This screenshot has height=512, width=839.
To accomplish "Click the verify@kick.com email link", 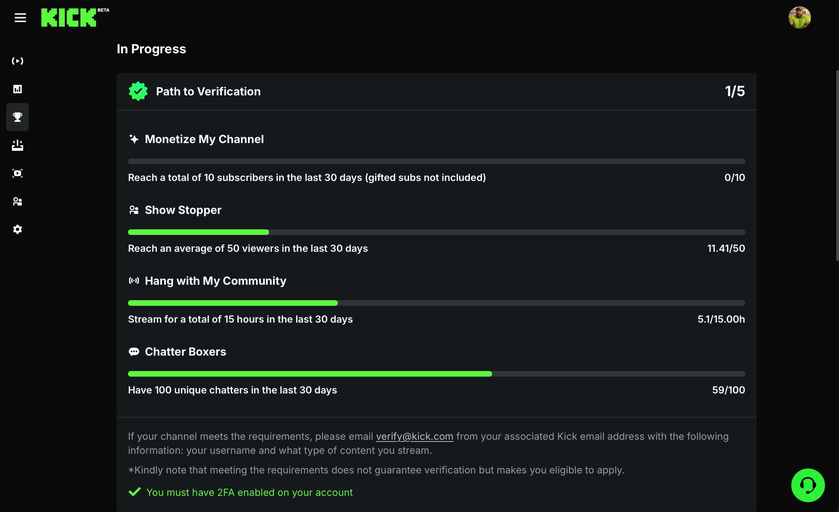I will pos(414,436).
